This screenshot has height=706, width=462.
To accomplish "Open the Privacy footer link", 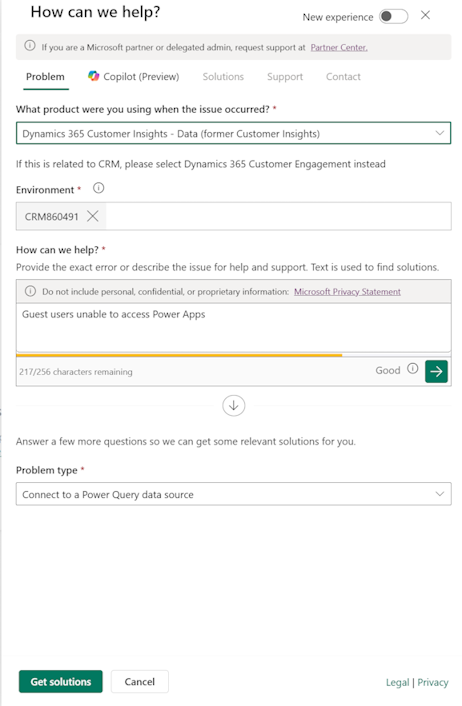I will pos(433,682).
